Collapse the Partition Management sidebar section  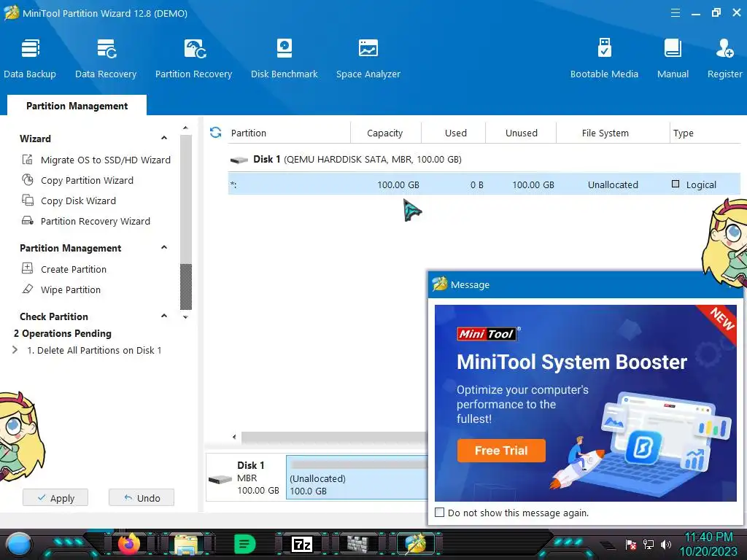[164, 248]
